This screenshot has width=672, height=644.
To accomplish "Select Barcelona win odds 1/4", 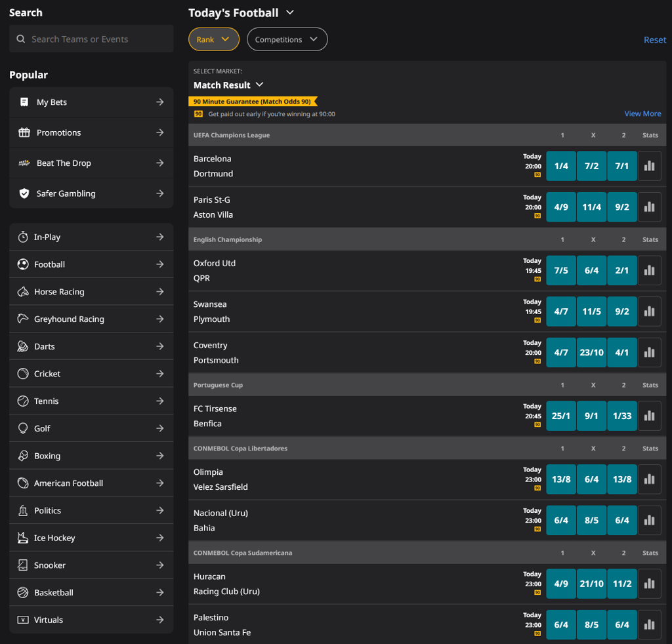I will tap(561, 166).
